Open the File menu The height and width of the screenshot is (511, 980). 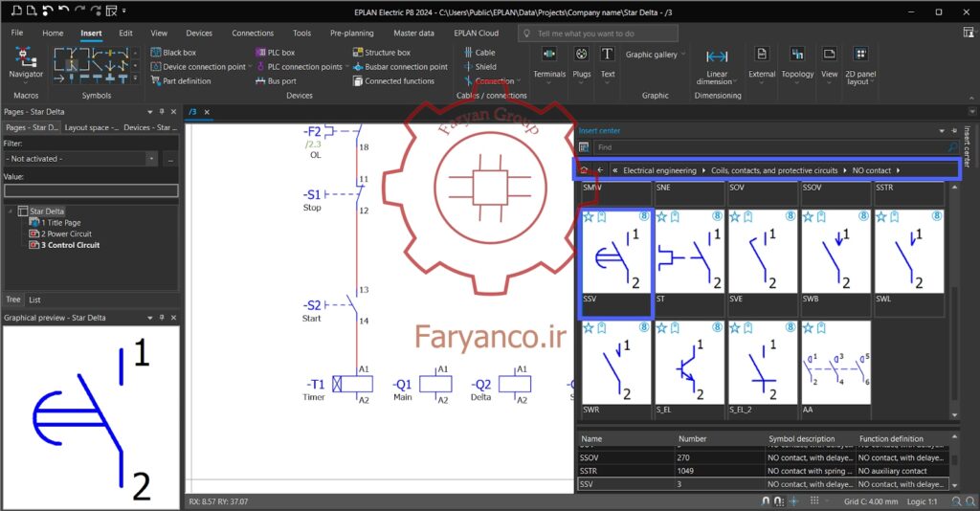pyautogui.click(x=17, y=33)
